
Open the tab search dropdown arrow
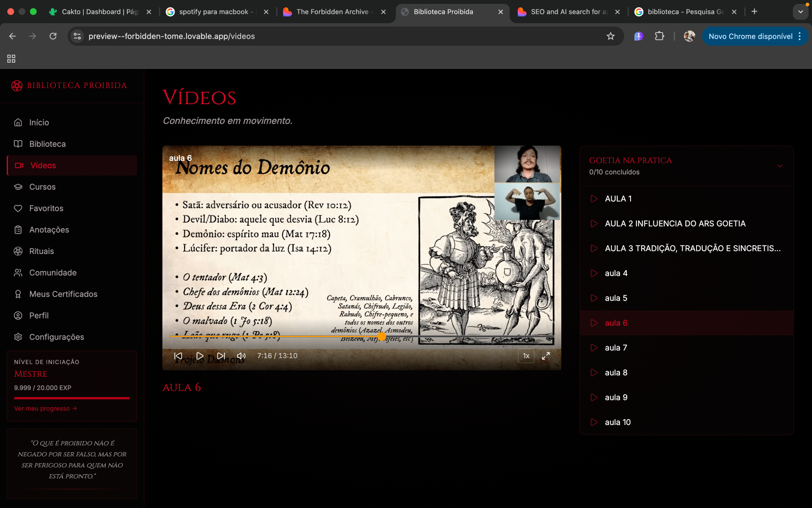(x=800, y=12)
